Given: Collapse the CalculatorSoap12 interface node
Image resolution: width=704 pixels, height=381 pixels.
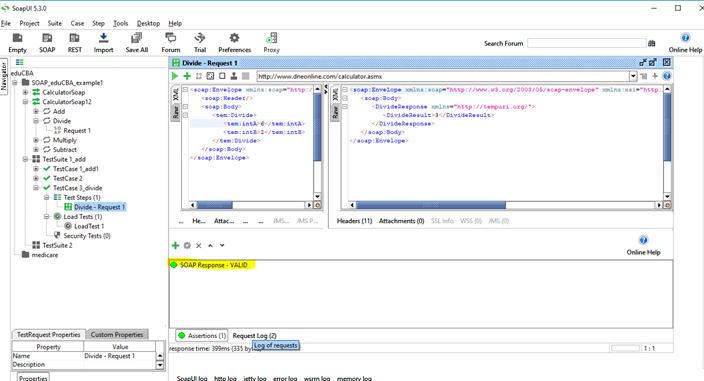Looking at the screenshot, I should coord(26,102).
